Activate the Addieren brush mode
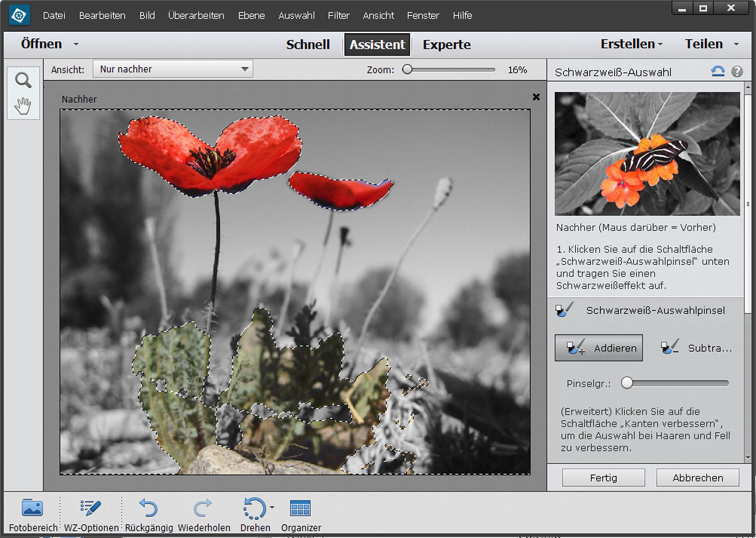This screenshot has width=756, height=538. coord(598,348)
